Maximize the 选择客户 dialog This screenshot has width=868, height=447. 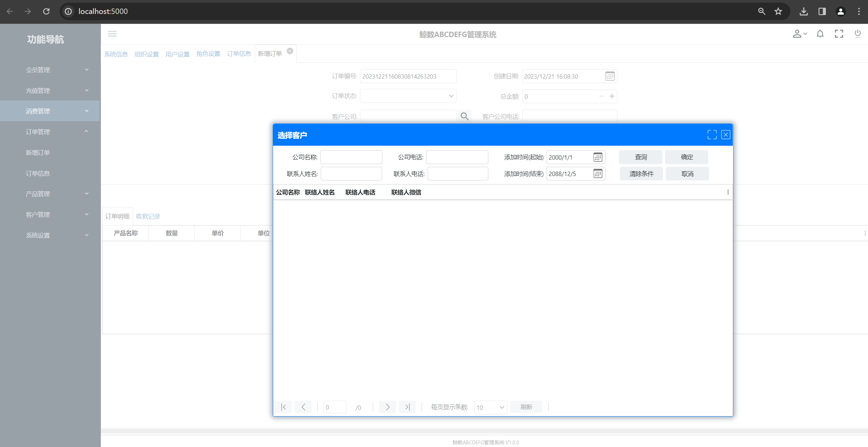click(x=712, y=135)
